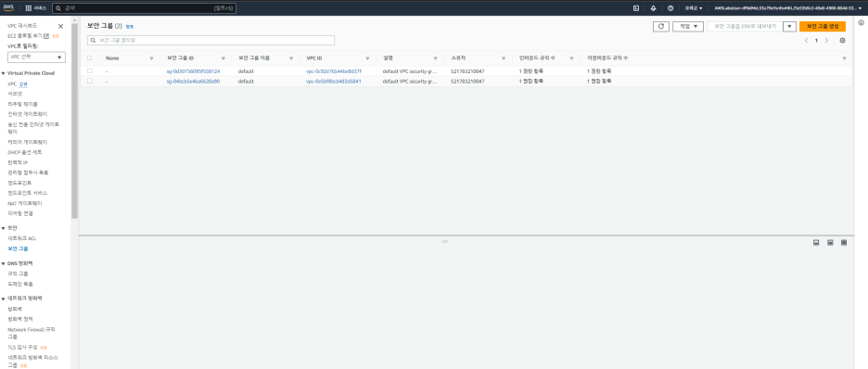
Task: Open security group sg-0d30756095f558124 link
Action: tap(193, 71)
